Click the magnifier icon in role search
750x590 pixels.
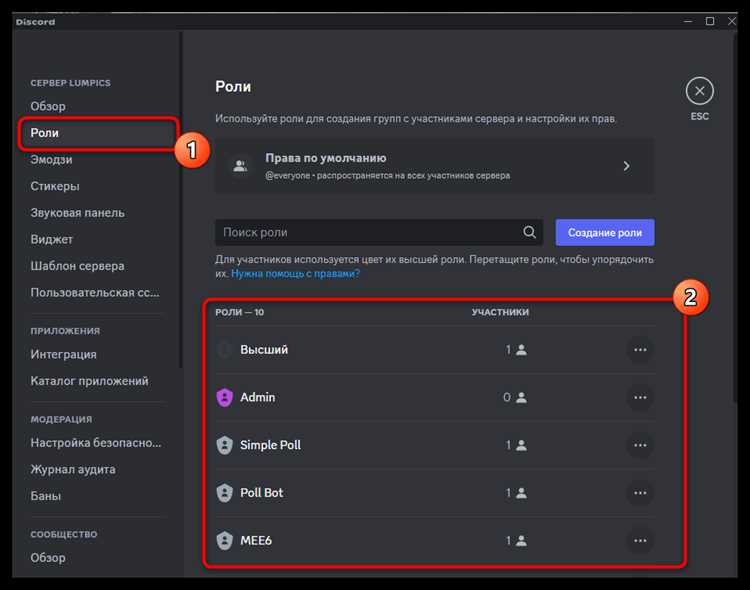(x=529, y=232)
